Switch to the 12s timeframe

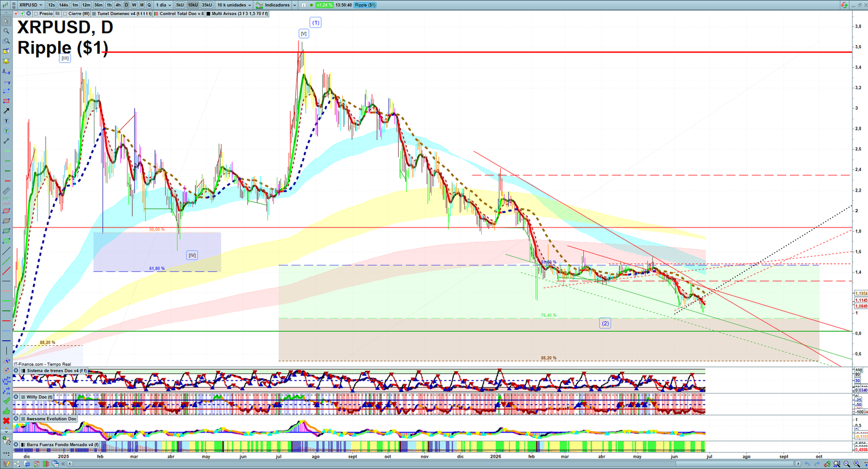[x=51, y=5]
